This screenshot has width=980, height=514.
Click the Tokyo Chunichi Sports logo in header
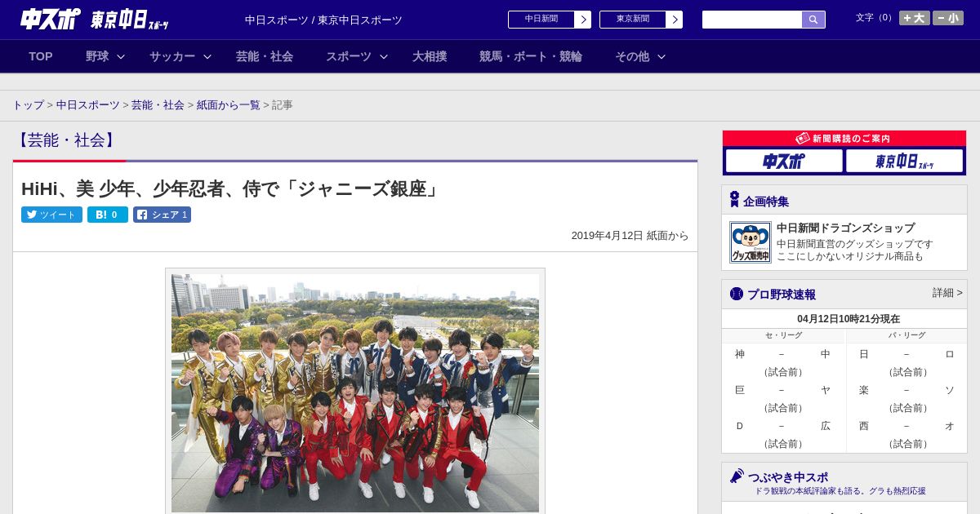coord(129,20)
